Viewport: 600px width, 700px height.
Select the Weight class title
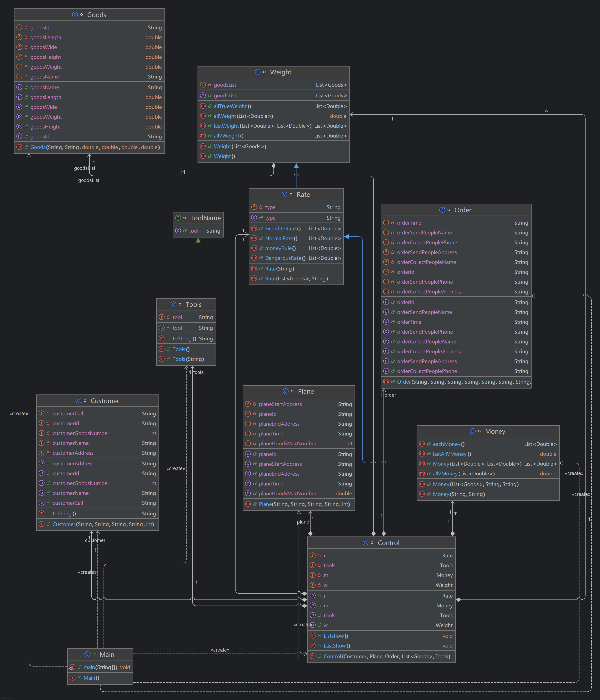click(280, 72)
